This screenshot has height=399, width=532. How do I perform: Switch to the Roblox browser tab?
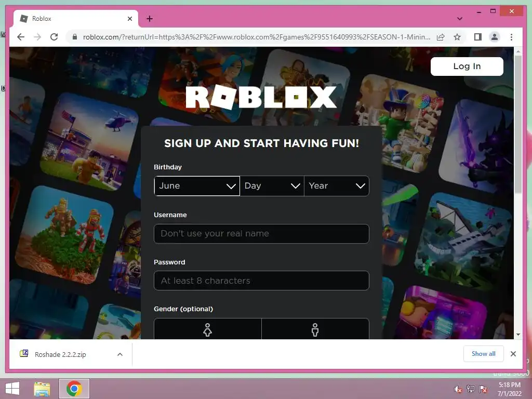76,19
